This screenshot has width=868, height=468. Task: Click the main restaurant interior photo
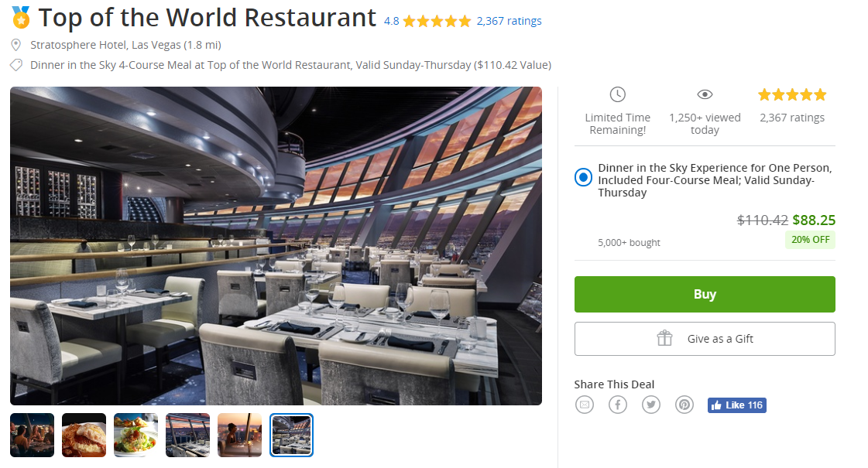pos(276,246)
